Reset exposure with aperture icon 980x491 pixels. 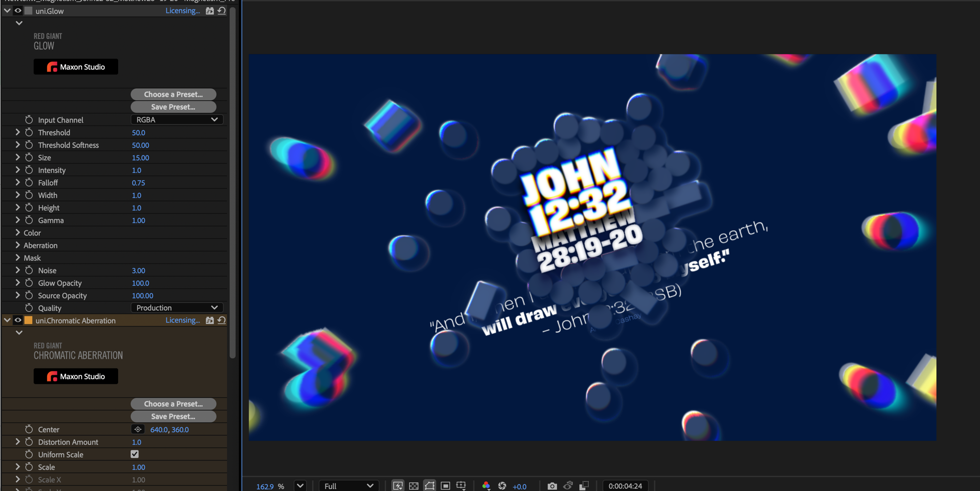click(502, 486)
